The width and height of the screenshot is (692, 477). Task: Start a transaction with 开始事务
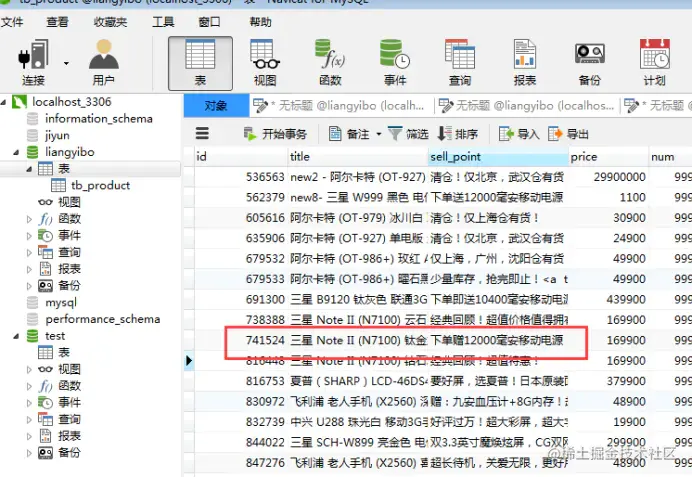click(275, 134)
